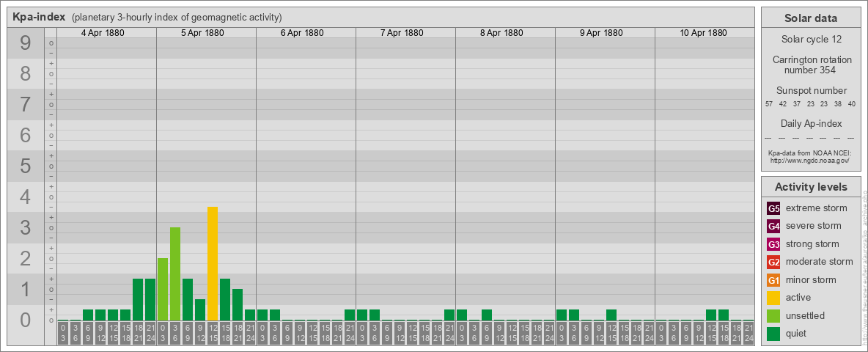
Task: Click the 'Daily Ap-index' label
Action: coord(812,123)
